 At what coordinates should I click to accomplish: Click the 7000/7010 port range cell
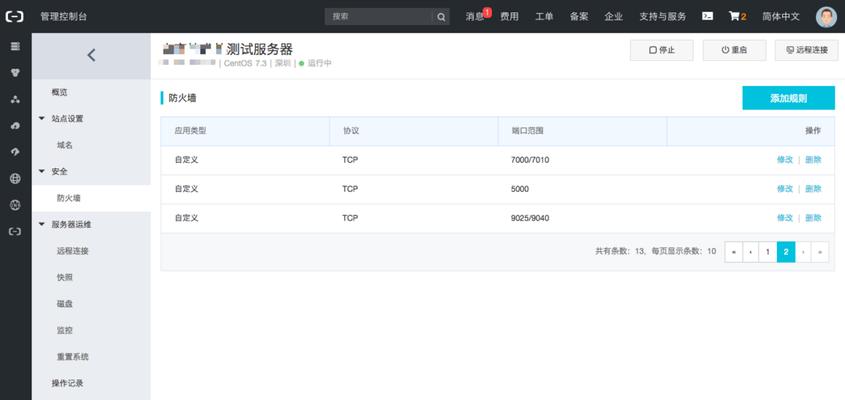[530, 160]
